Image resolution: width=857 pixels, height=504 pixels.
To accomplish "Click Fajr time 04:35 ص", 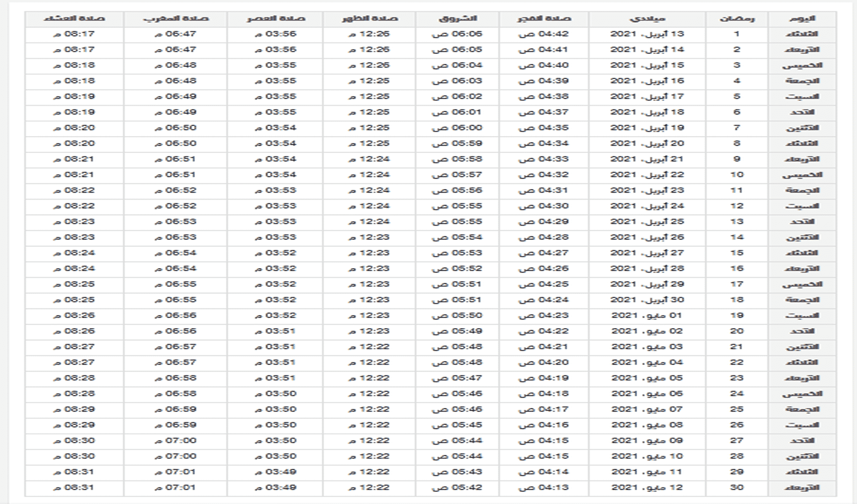I will coord(544,128).
